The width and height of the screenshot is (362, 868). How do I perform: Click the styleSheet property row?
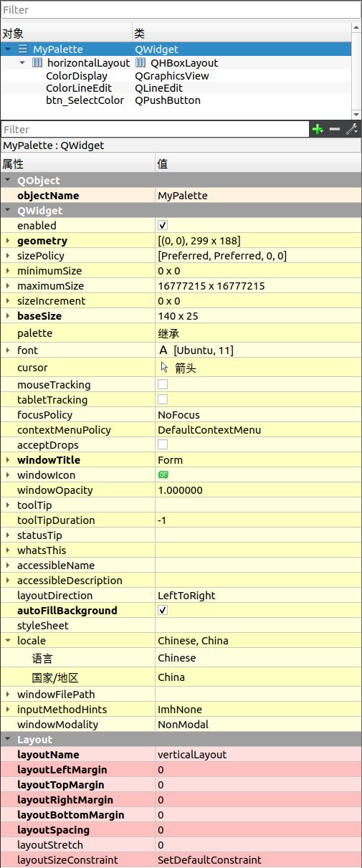coord(181,625)
